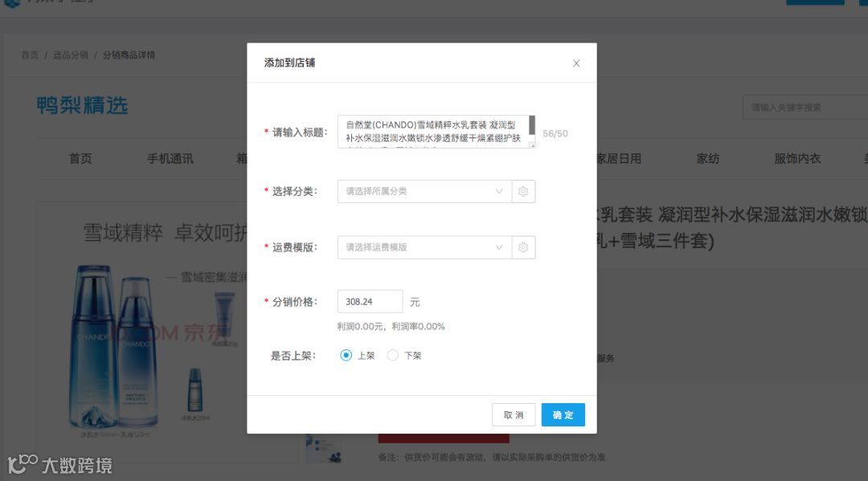
Task: Open the 服饰内衣 category tab
Action: (797, 159)
